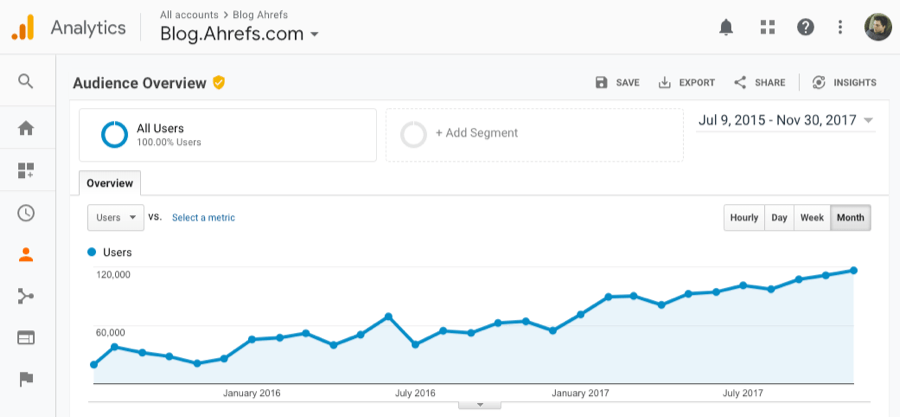Open Conversions flag icon
The width and height of the screenshot is (900, 417).
pyautogui.click(x=26, y=380)
